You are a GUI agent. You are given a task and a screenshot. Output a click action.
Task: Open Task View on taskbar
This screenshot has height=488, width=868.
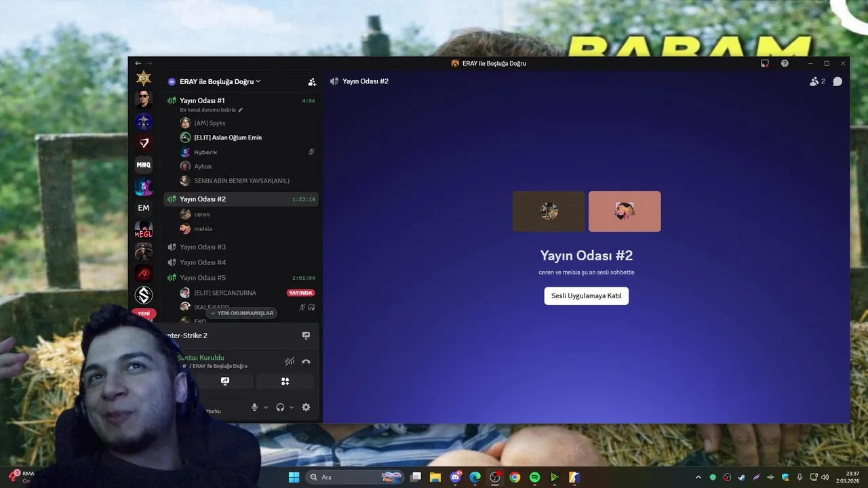click(416, 477)
